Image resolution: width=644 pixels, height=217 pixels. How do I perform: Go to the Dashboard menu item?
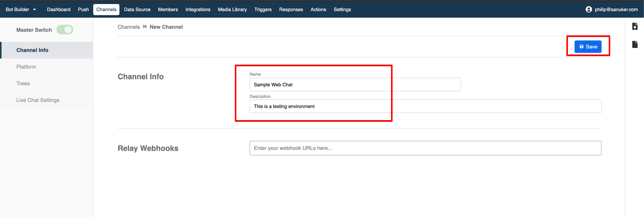pyautogui.click(x=58, y=9)
